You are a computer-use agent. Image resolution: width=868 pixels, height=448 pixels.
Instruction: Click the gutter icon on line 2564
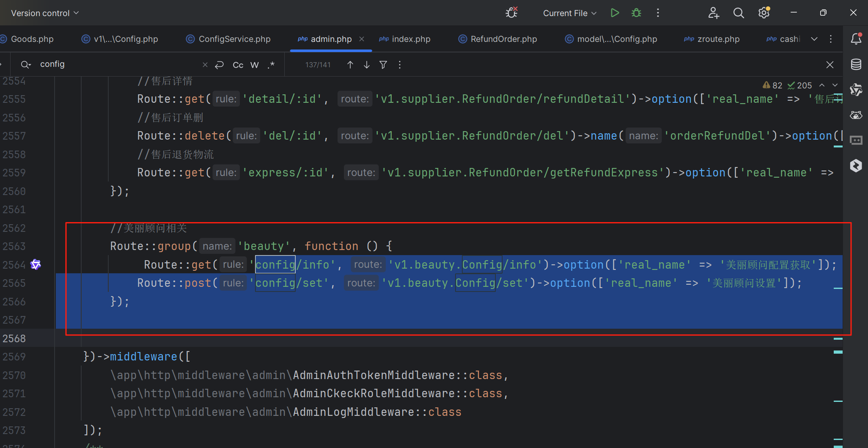36,265
